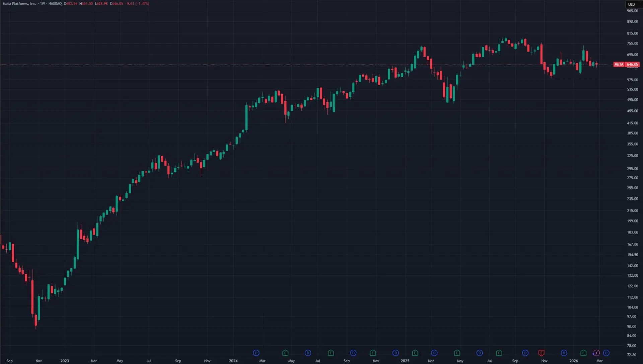Click the dividend marker right of Sep 2025 label
This screenshot has width=643, height=364.
[525, 353]
